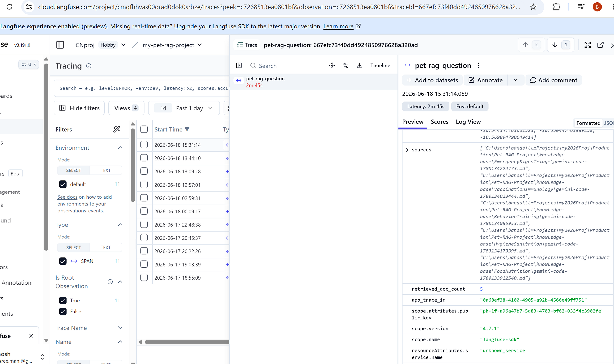Reload the browser page
The width and height of the screenshot is (614, 364).
[9, 7]
